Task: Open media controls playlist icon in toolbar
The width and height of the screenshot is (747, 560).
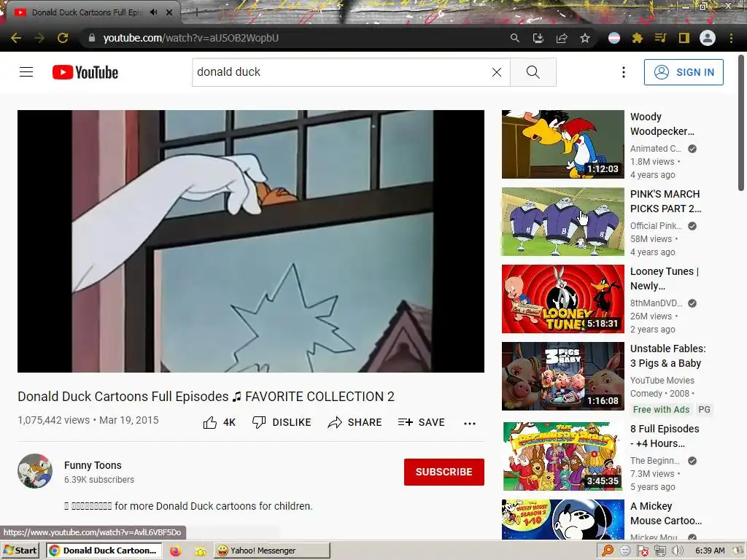Action: [x=660, y=38]
